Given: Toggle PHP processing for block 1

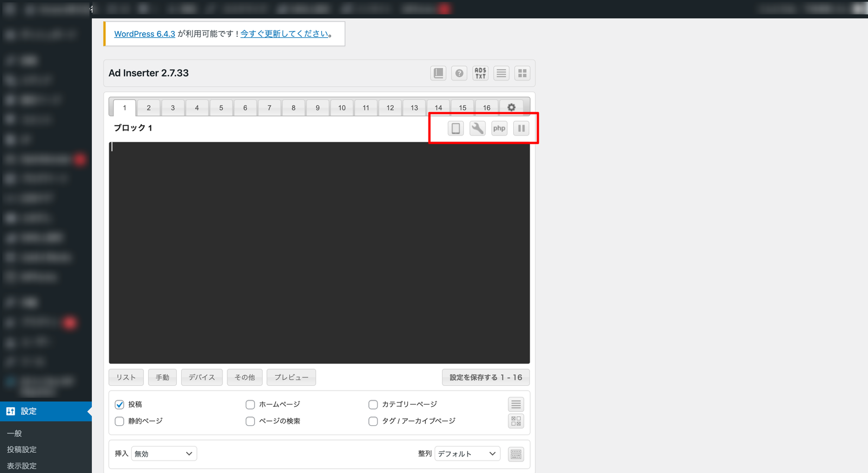Looking at the screenshot, I should point(499,129).
